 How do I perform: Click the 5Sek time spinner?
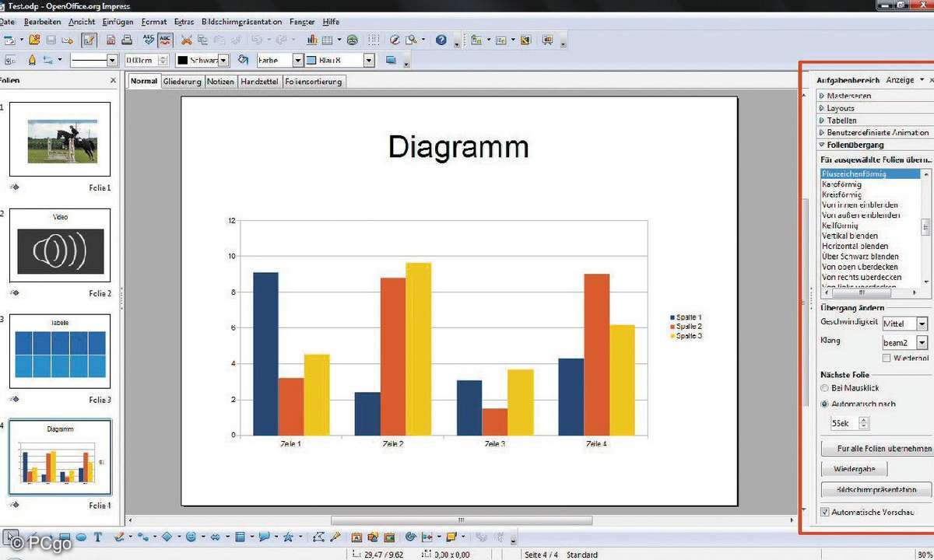pyautogui.click(x=849, y=424)
